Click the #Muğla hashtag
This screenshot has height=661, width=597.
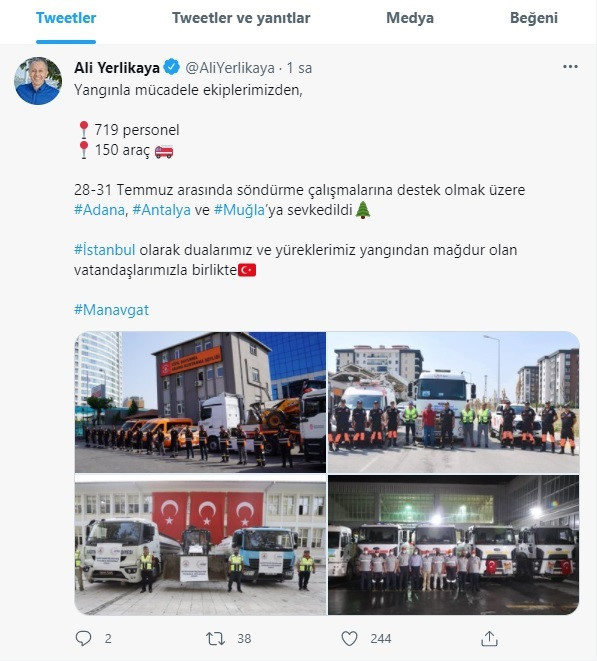coord(239,210)
